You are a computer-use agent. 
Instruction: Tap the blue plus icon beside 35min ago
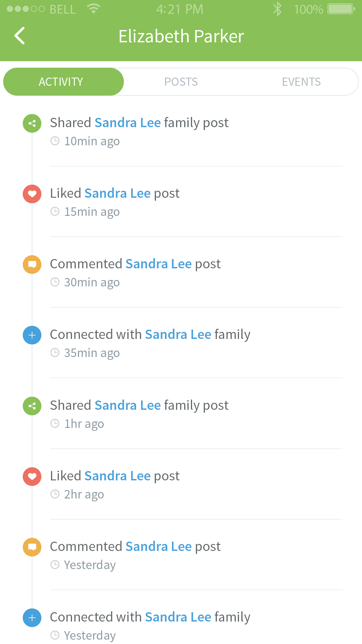[32, 335]
